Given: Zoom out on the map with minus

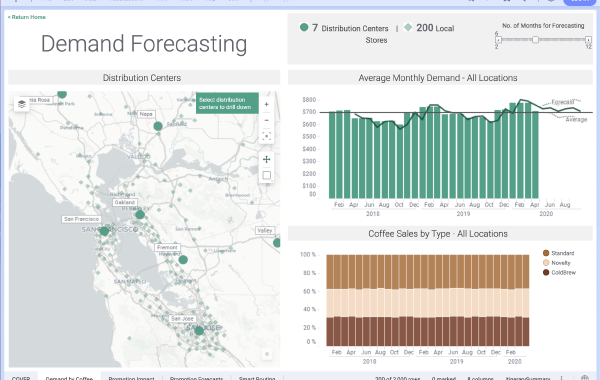Looking at the screenshot, I should tap(267, 120).
